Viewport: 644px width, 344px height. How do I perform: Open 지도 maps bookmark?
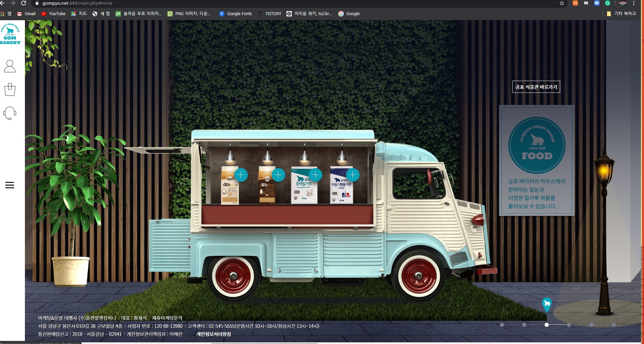[x=79, y=14]
